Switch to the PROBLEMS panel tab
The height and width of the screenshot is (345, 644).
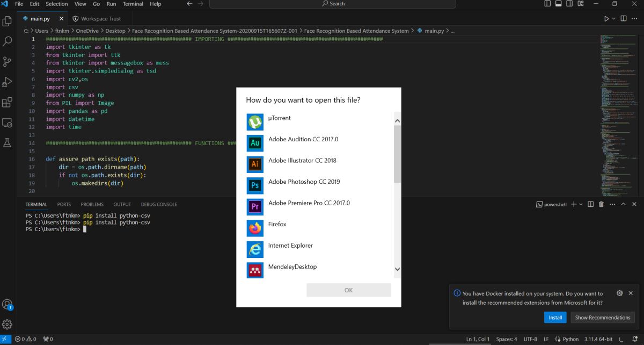click(x=92, y=204)
